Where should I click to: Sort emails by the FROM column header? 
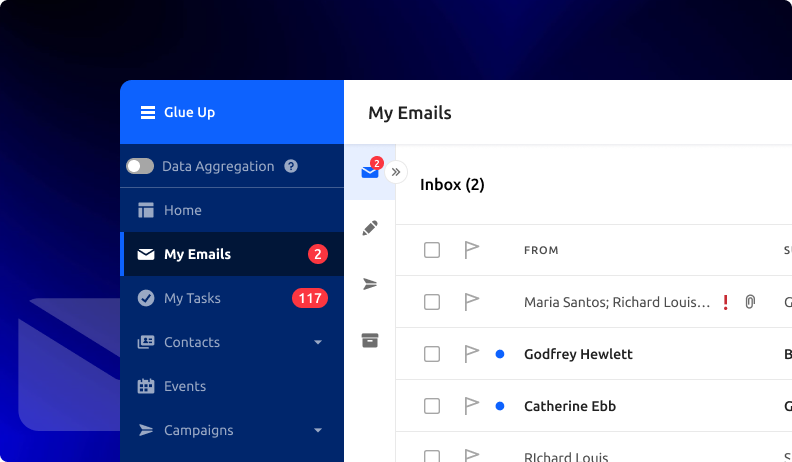(541, 250)
